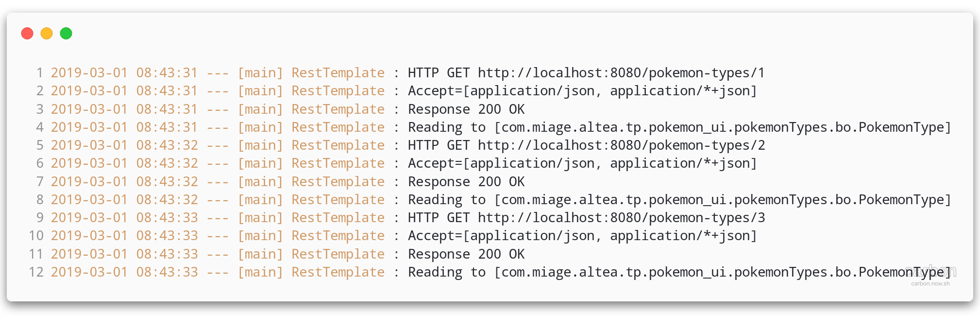The image size is (980, 315).
Task: Click the 08:43:32 timestamp on line 5
Action: (167, 145)
